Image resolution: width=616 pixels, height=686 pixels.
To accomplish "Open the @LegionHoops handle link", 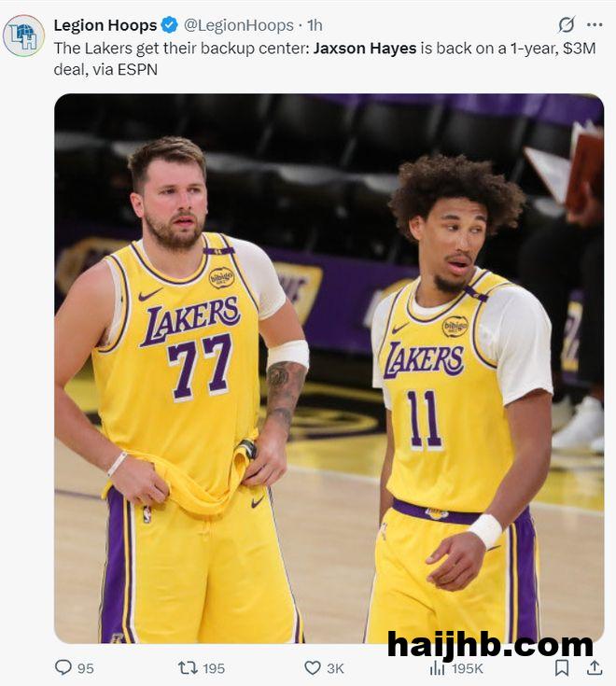I will 238,25.
